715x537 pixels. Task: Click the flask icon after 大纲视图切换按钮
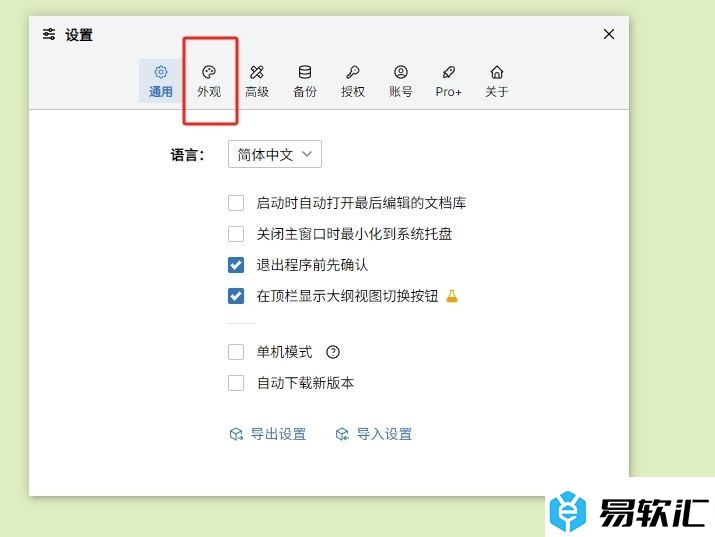click(x=451, y=296)
